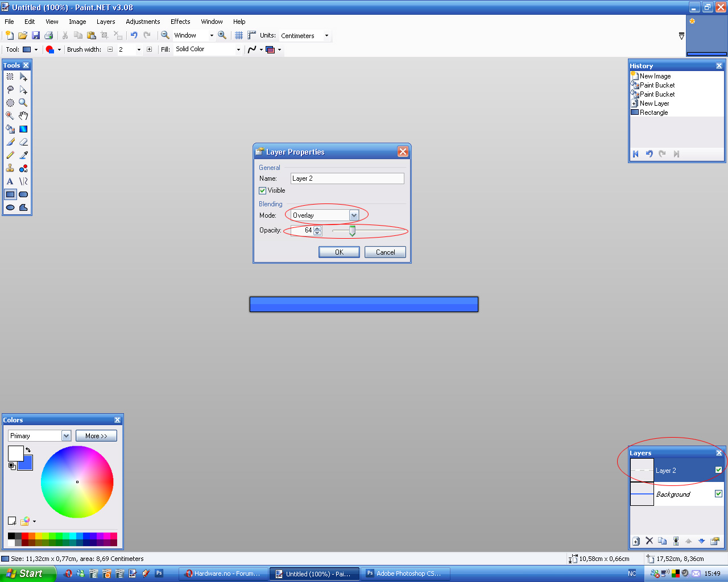728x582 pixels.
Task: Click the undo icon in History panel
Action: (649, 154)
